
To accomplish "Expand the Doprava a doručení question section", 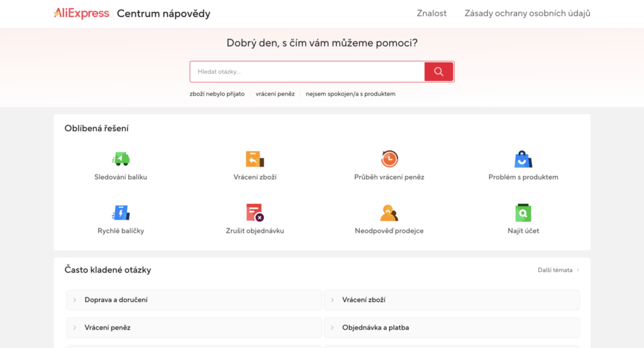I will click(194, 300).
